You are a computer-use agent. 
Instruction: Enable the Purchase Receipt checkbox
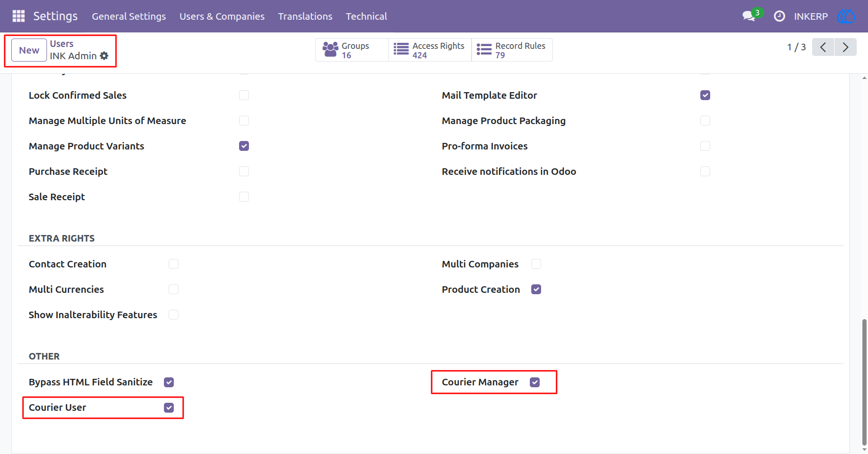pos(244,172)
